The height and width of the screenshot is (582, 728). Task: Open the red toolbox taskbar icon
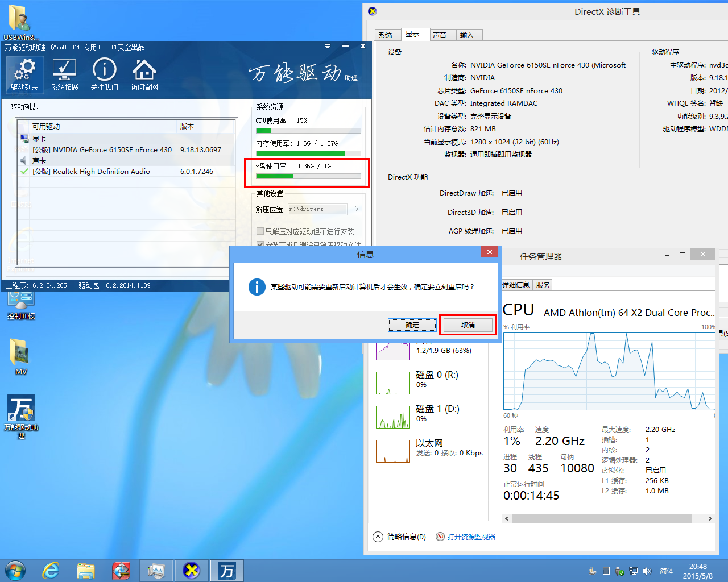(121, 571)
